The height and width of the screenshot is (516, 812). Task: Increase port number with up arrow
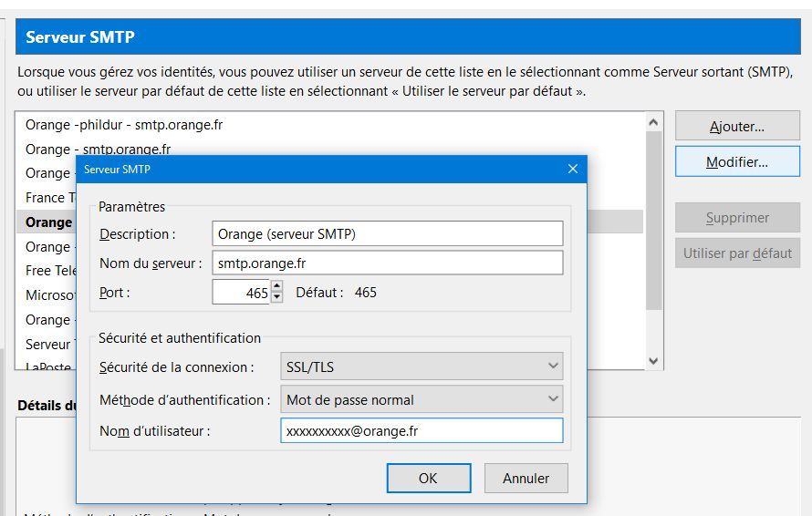[277, 286]
